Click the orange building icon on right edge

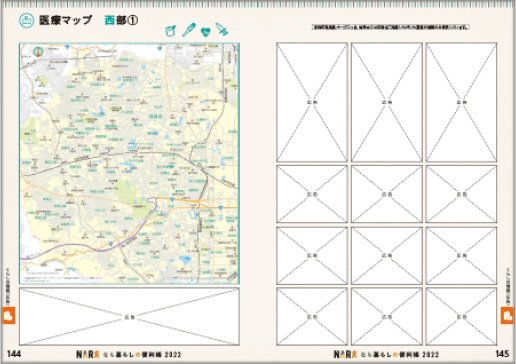(507, 316)
